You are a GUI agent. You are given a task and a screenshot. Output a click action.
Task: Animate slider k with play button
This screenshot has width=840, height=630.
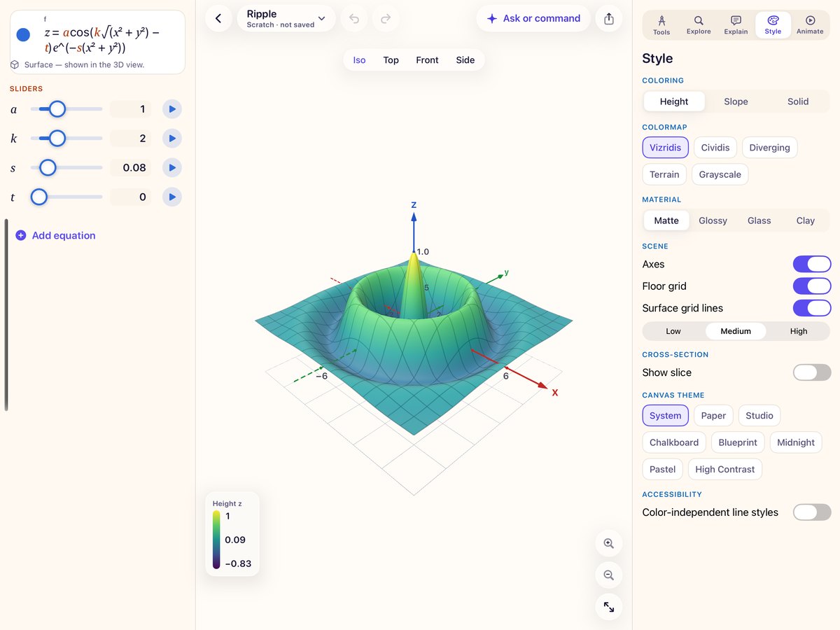point(172,139)
